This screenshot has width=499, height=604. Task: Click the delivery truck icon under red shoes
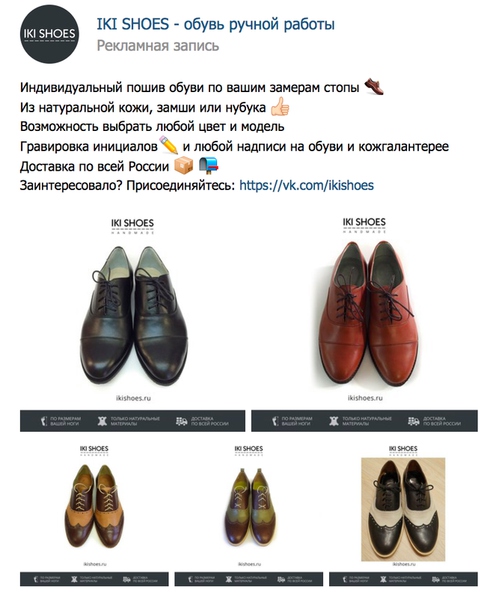coord(413,421)
